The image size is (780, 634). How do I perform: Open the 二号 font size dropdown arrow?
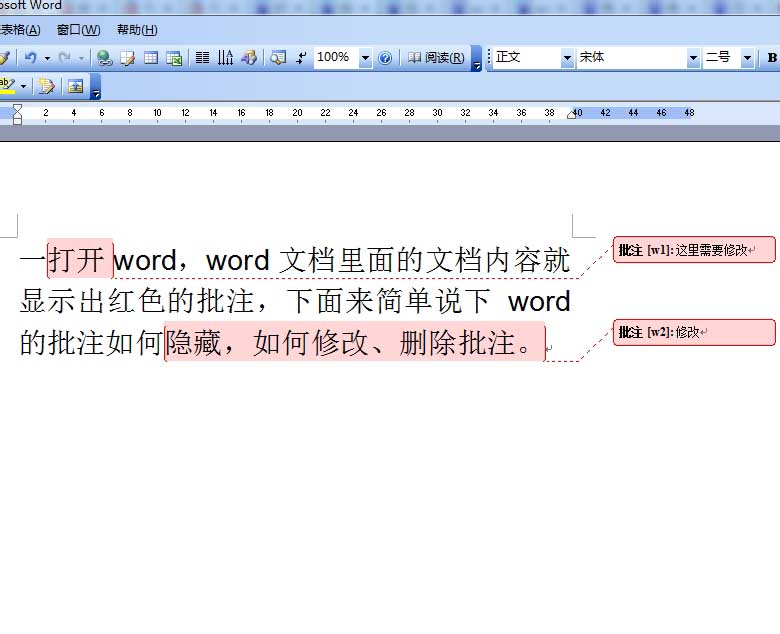747,58
